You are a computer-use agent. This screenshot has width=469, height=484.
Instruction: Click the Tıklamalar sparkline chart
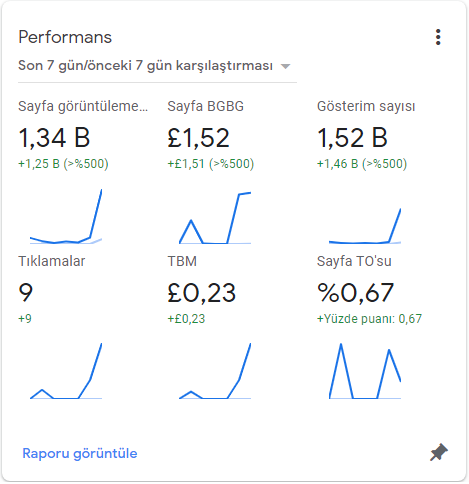coord(66,371)
